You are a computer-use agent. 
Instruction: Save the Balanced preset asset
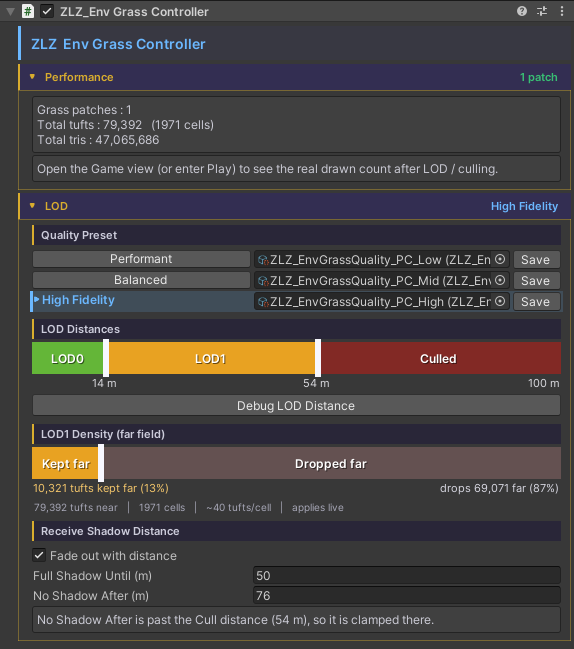(x=537, y=281)
